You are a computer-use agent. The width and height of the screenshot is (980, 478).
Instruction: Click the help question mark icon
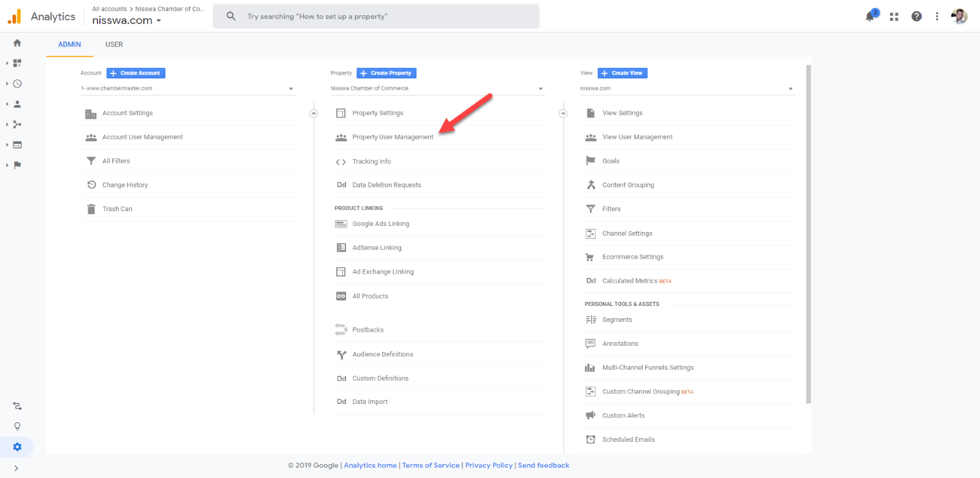click(x=916, y=17)
